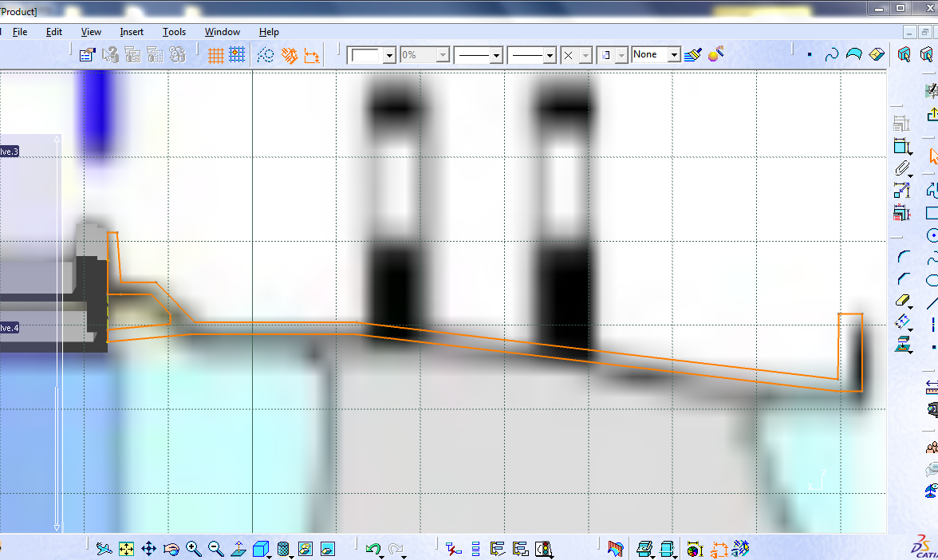Open the Graphic Properties Wizard icon
The height and width of the screenshot is (560, 938).
click(x=715, y=54)
